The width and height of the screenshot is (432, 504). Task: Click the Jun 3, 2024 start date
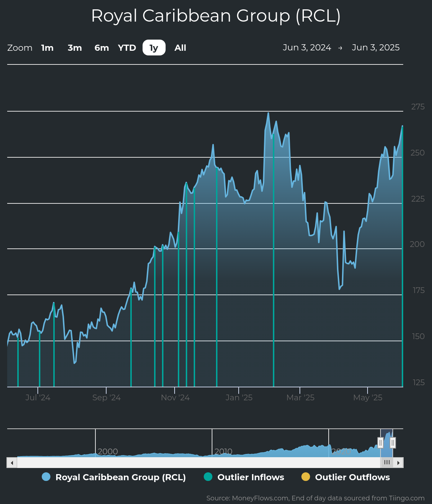[x=307, y=48]
